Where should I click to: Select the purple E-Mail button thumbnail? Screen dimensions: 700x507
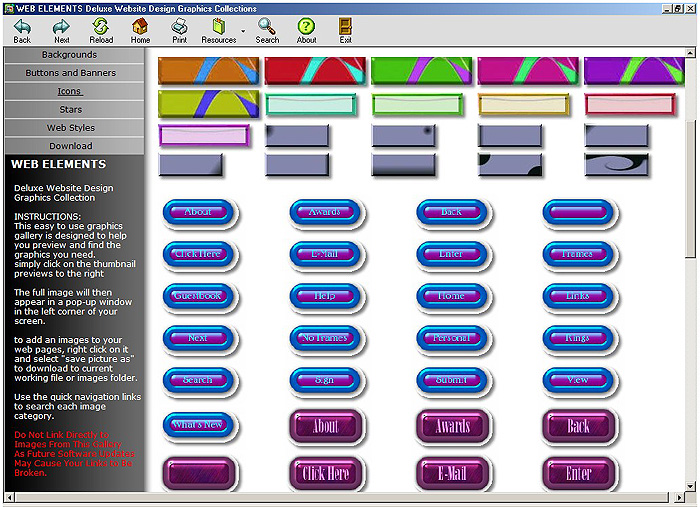point(452,473)
